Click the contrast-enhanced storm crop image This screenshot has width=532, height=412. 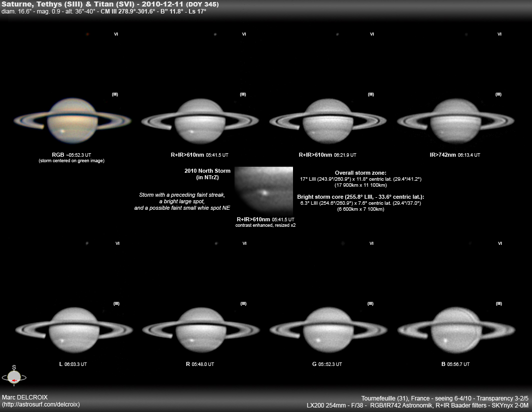point(263,191)
